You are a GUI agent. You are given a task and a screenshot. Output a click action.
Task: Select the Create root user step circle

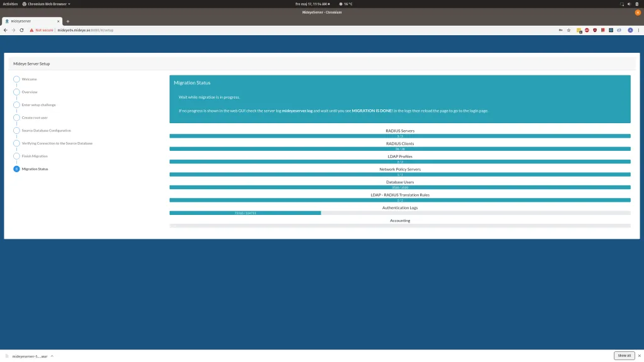point(16,118)
